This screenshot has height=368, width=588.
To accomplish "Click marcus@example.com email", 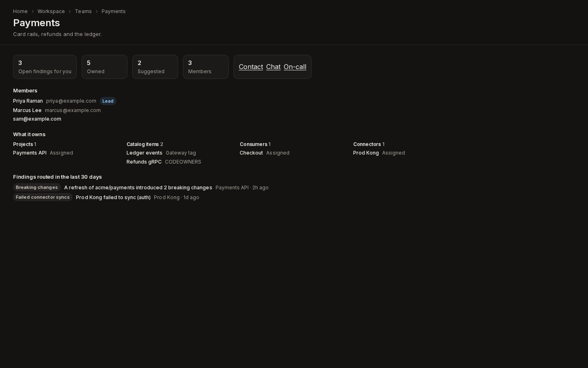I will [73, 110].
